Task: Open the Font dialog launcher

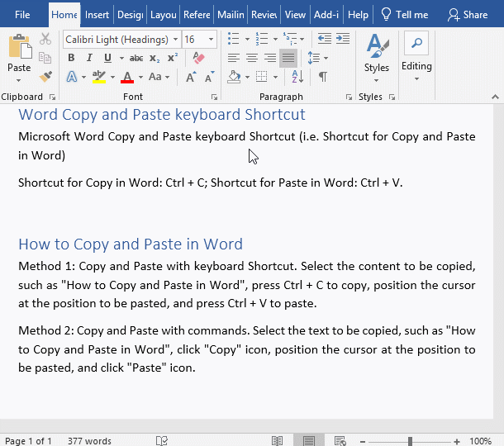Action: click(x=214, y=97)
